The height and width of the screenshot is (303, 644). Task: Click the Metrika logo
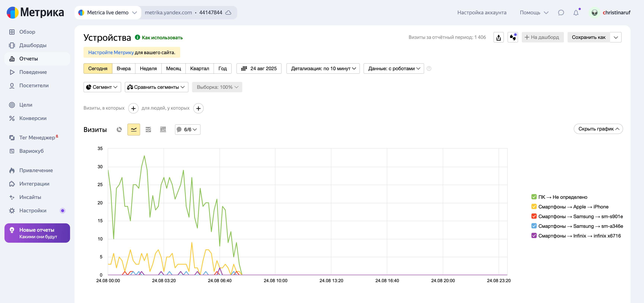click(35, 12)
